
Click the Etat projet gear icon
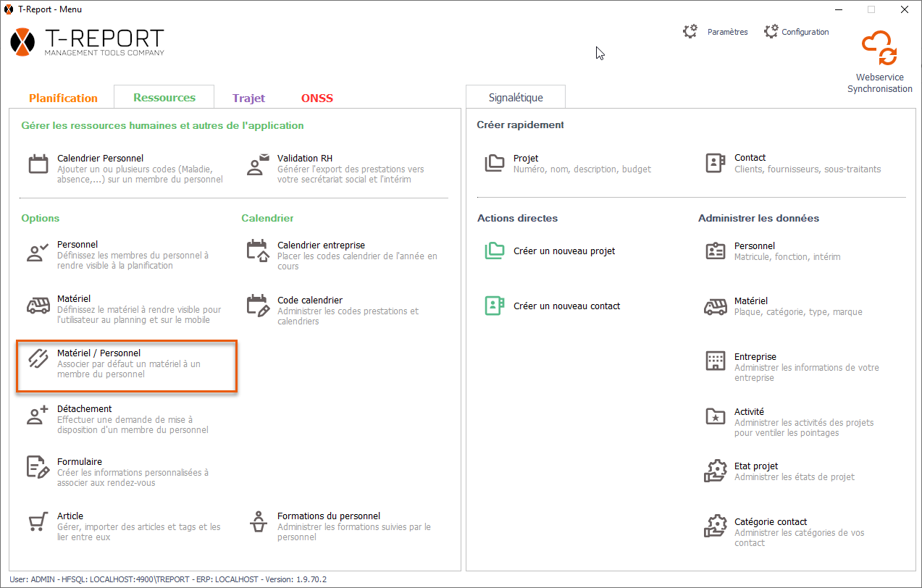coord(716,471)
